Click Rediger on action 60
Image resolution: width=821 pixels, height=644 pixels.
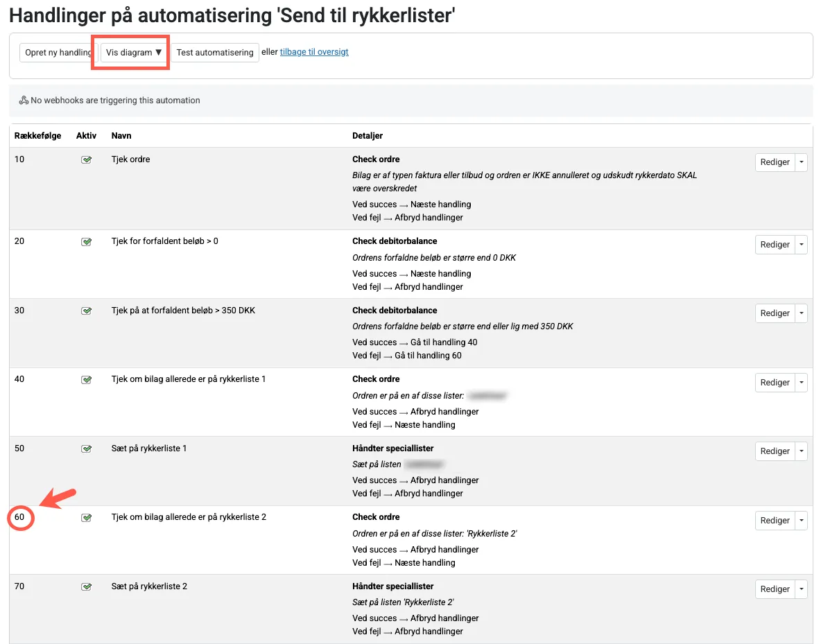775,520
